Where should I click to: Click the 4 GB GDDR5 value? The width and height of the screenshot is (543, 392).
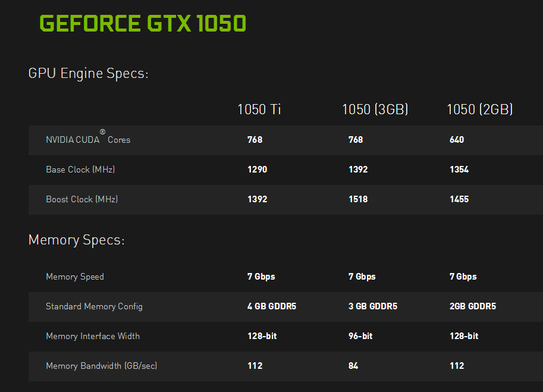point(272,306)
